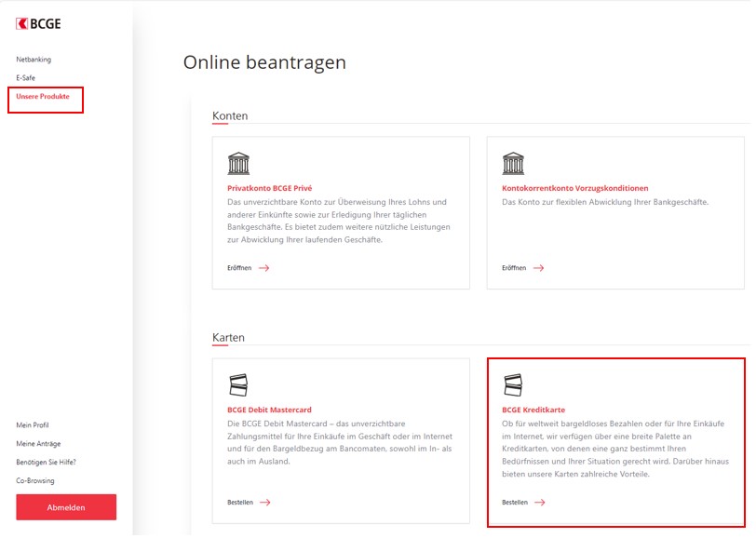Click the arrow beside Bestellen for Debit Mastercard
This screenshot has width=756, height=538.
pyautogui.click(x=265, y=503)
